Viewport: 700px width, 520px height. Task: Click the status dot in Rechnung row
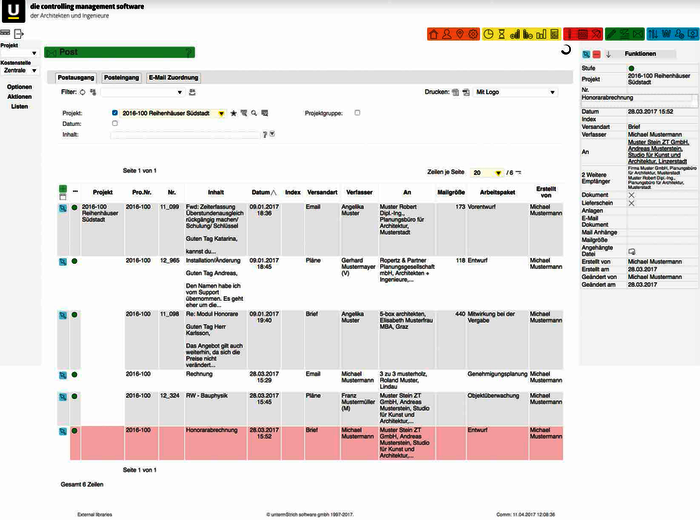point(75,375)
